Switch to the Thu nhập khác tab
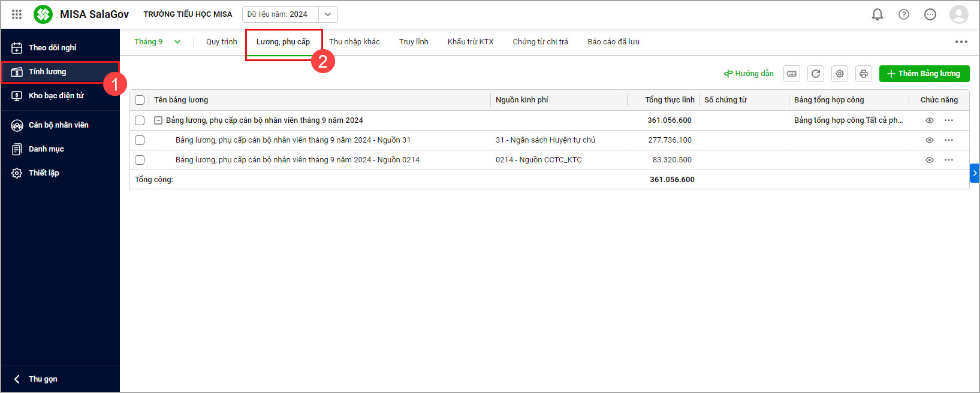 coord(354,42)
